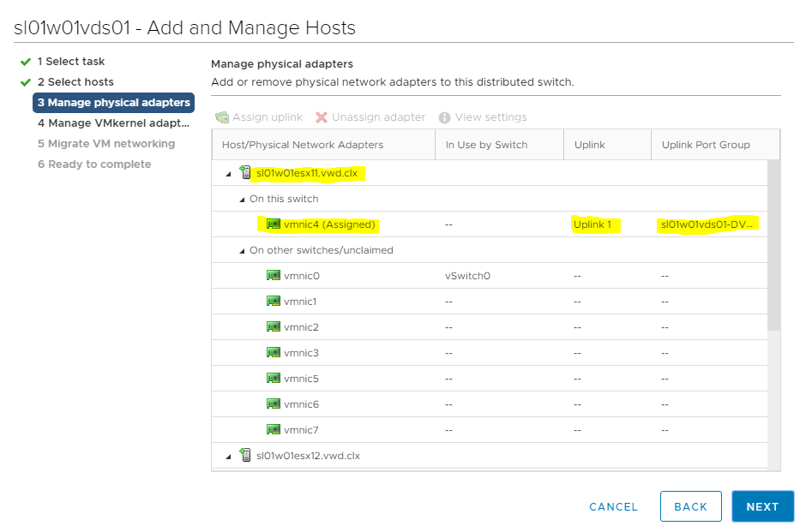This screenshot has width=806, height=532.
Task: Click the Uplink 1 cell
Action: coord(592,224)
